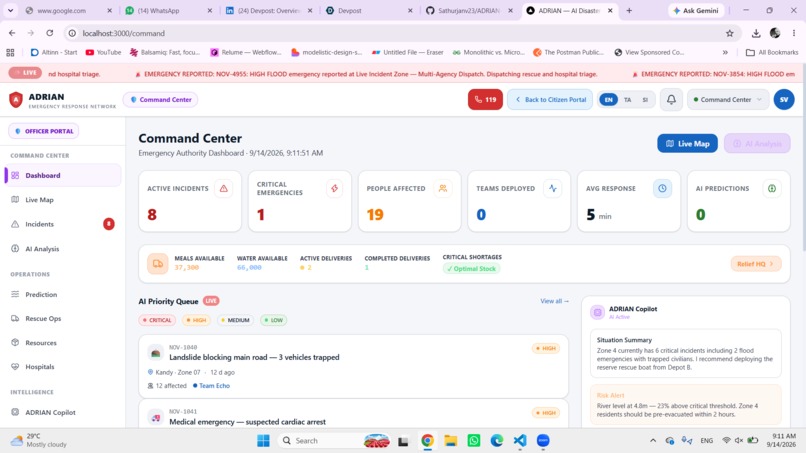Viewport: 806px width, 453px height.
Task: Open medical emergency cardiac arrest incident
Action: click(353, 414)
